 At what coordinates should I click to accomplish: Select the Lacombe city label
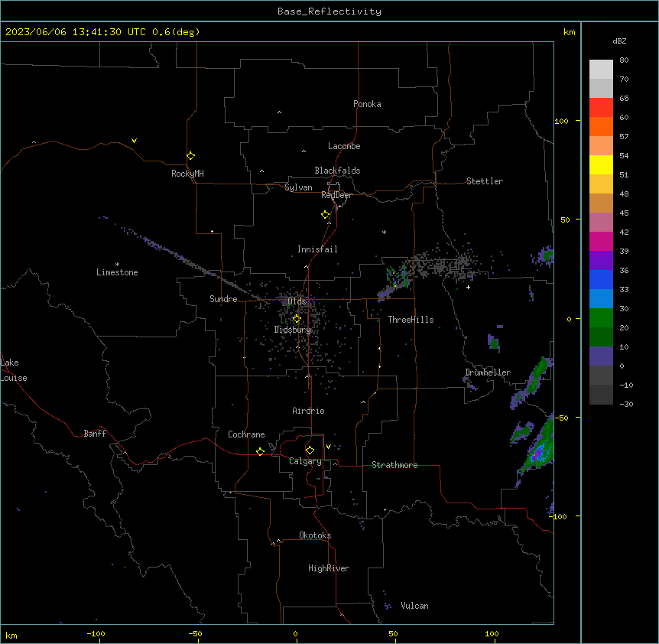tap(344, 146)
